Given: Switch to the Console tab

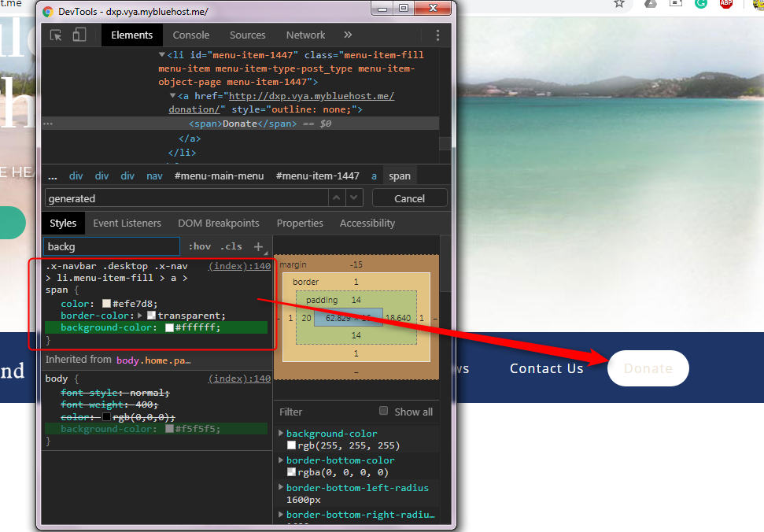Looking at the screenshot, I should [191, 35].
